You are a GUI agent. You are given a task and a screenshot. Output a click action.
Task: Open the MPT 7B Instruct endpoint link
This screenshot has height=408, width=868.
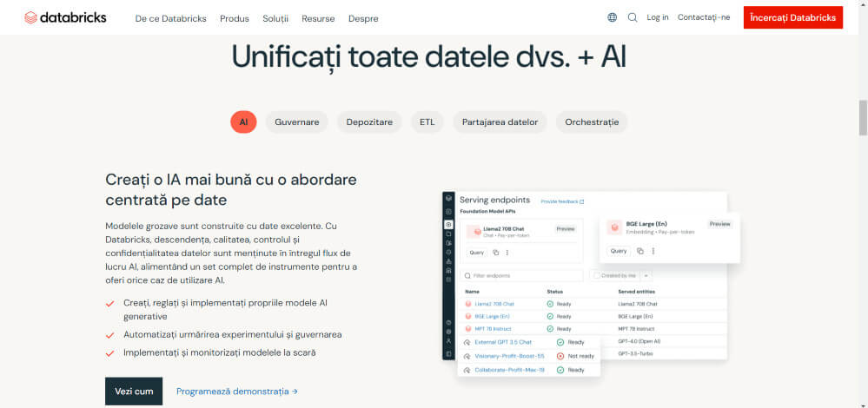(493, 329)
